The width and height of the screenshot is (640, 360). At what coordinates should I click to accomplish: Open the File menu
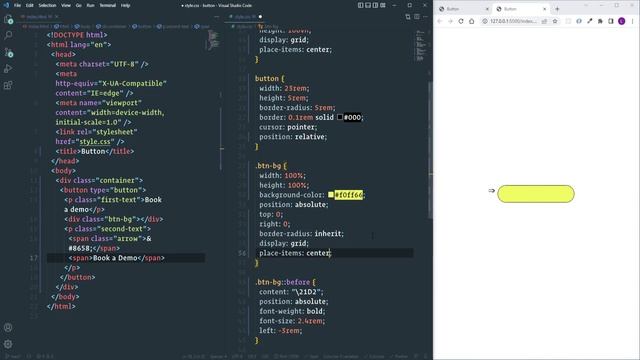click(17, 5)
